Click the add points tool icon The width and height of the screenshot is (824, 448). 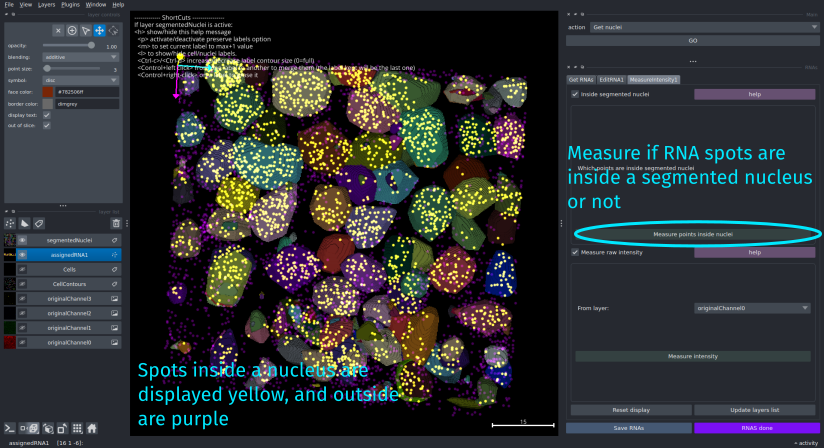(x=73, y=31)
